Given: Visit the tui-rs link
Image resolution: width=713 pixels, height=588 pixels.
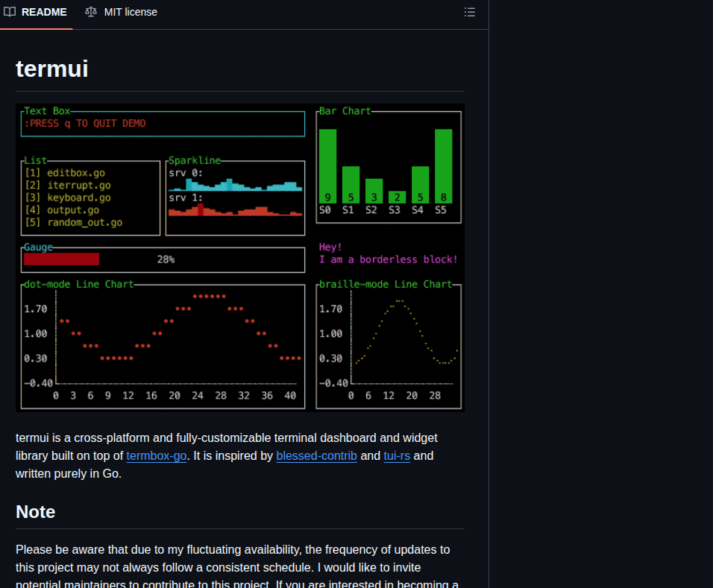Looking at the screenshot, I should click(397, 456).
